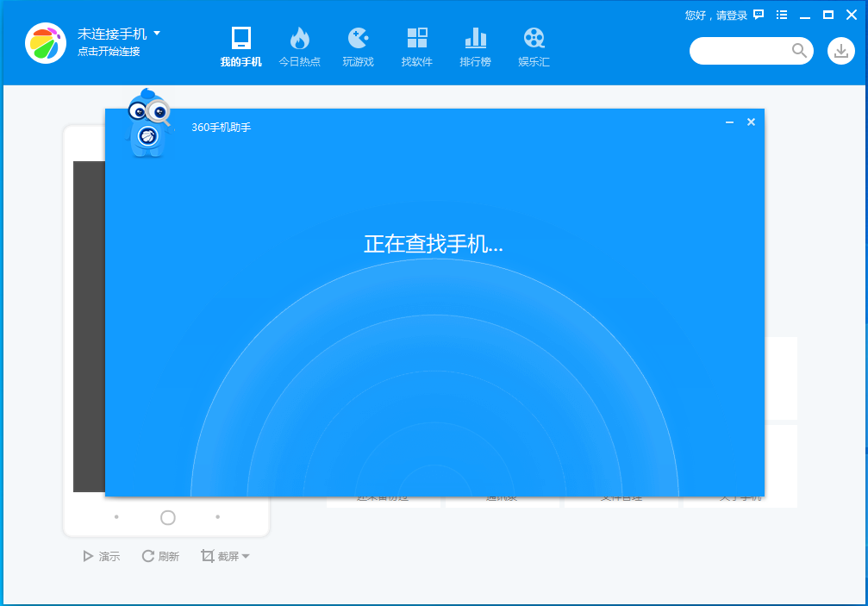Viewport: 868px width, 606px height.
Task: Click the search magnifier icon
Action: [800, 51]
